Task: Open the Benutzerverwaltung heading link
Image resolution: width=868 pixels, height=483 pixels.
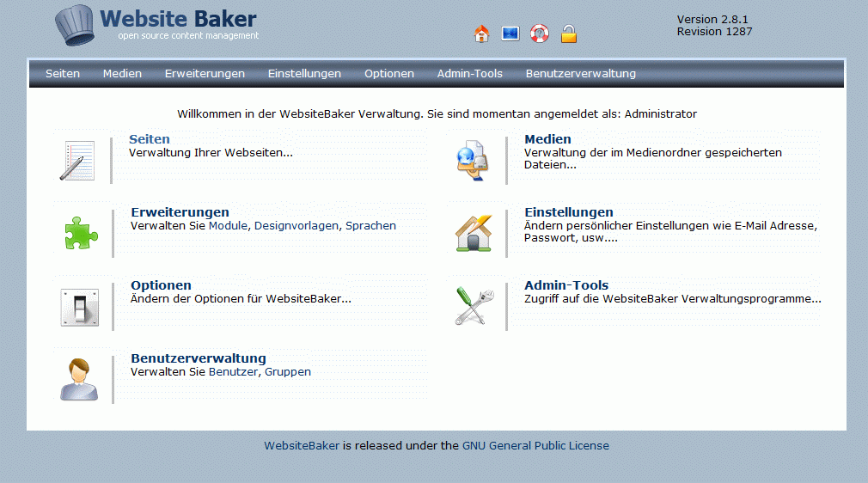Action: coord(199,358)
